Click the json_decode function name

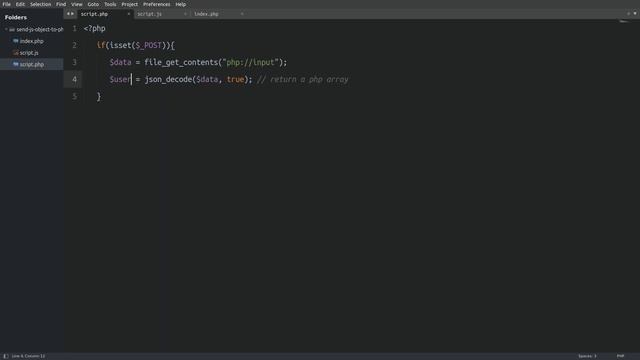click(168, 80)
